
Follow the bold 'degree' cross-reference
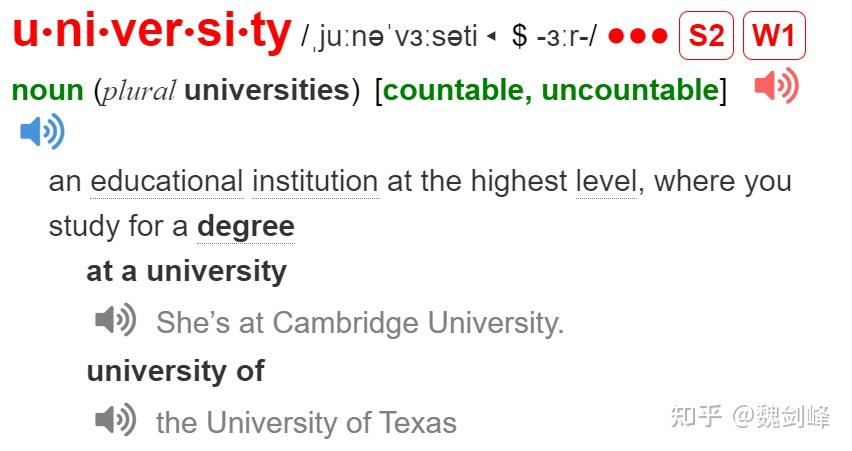click(246, 227)
